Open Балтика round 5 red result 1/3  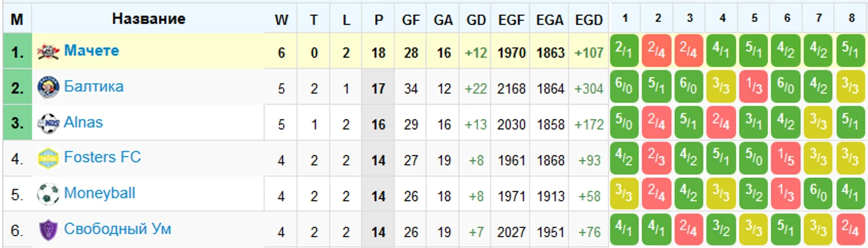tap(754, 86)
